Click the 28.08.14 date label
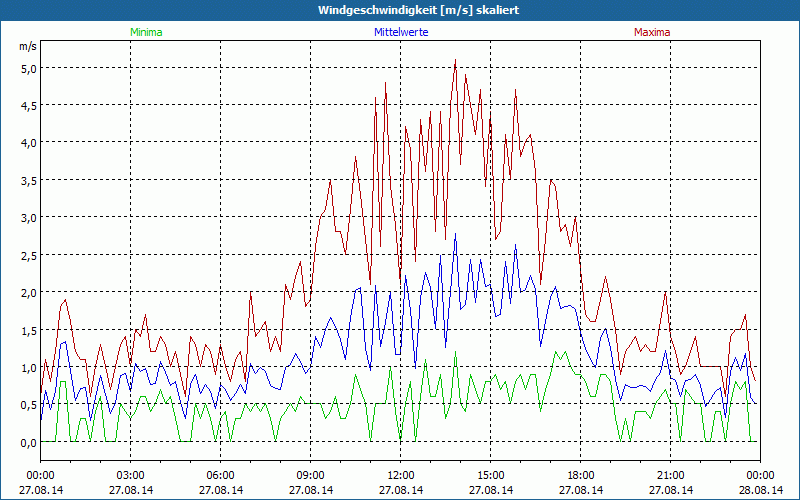This screenshot has width=800, height=500. [x=760, y=490]
